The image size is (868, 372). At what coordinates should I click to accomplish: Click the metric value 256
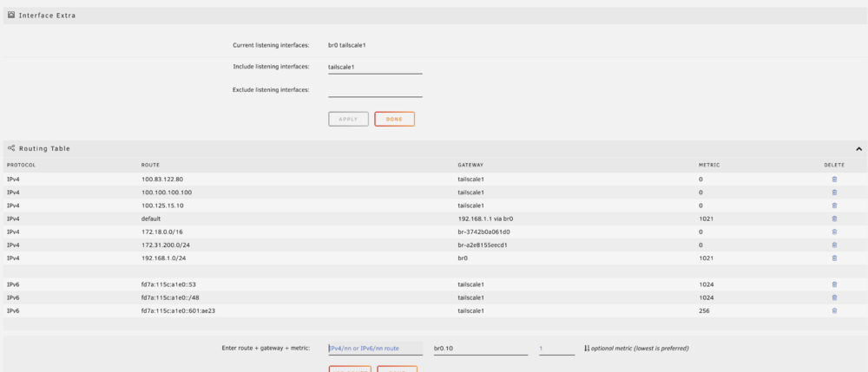(x=704, y=310)
